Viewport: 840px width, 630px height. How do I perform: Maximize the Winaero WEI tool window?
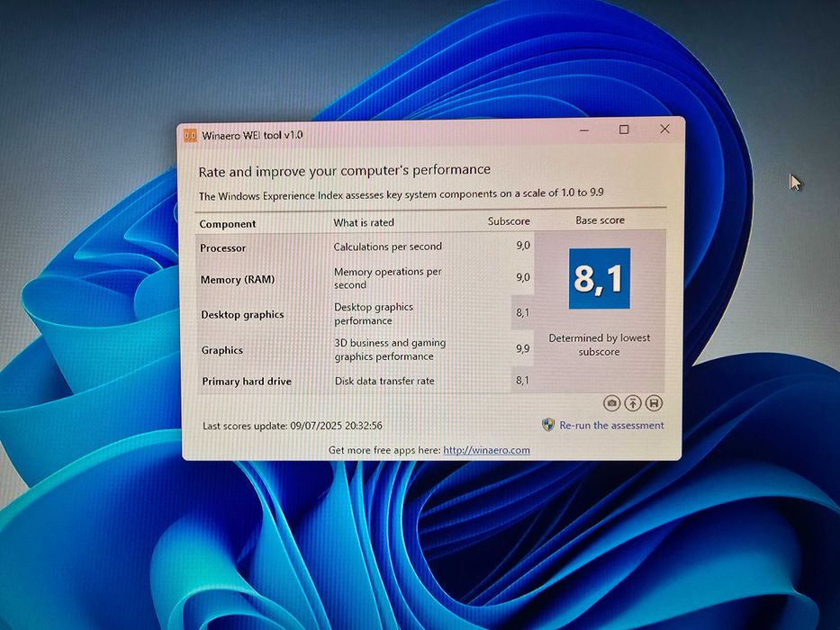624,130
